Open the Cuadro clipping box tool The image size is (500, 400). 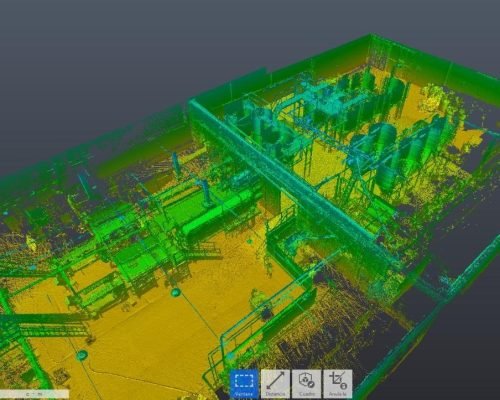(306, 384)
